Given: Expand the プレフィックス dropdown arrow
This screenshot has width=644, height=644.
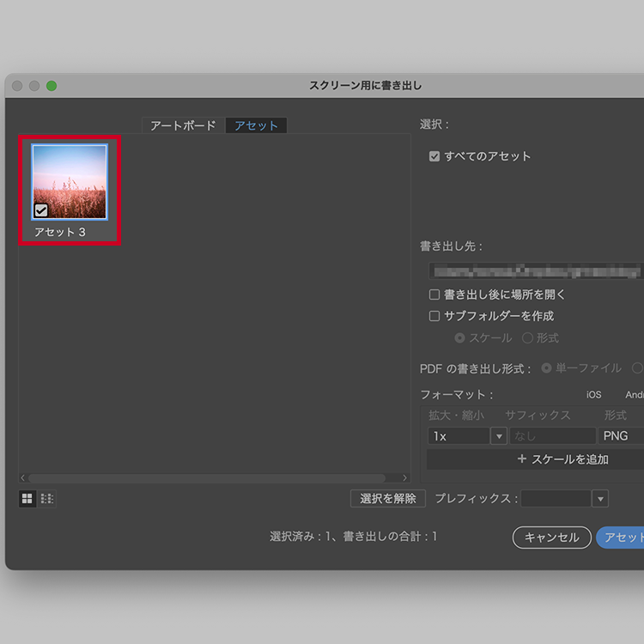Looking at the screenshot, I should (x=600, y=499).
